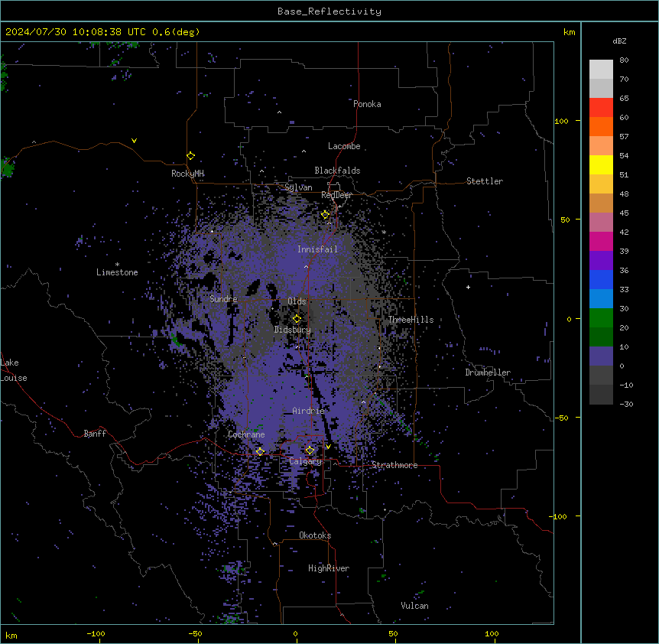Screen dimensions: 659x644
Task: Click the yellow diamond marker near RockyMH
Action: tap(190, 156)
